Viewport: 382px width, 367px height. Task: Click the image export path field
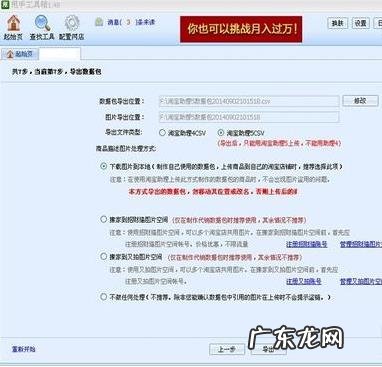249,117
